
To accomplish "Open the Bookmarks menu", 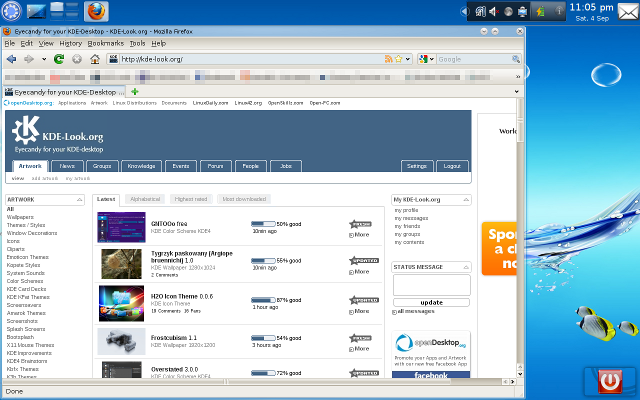I will 106,43.
